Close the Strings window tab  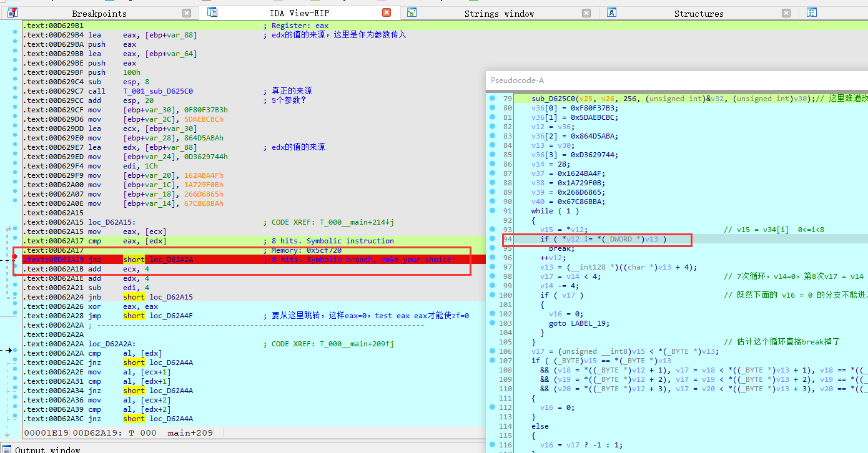pyautogui.click(x=586, y=13)
